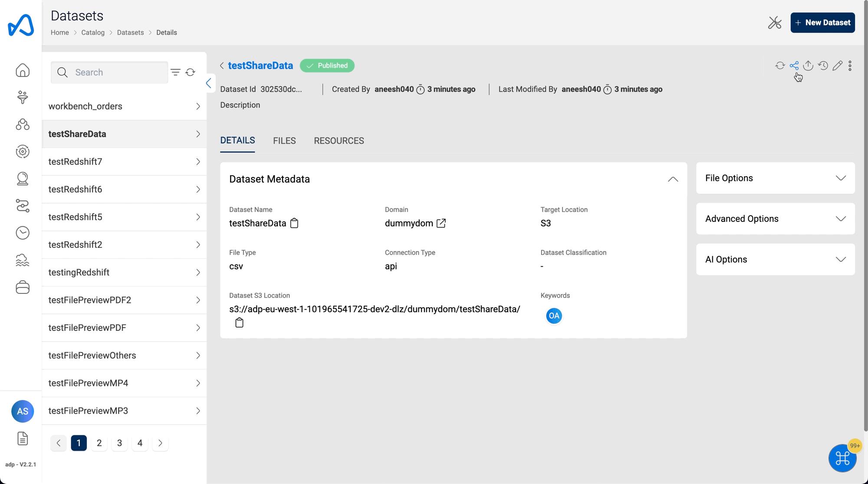Click the dataset list search input field
The width and height of the screenshot is (868, 484).
point(109,72)
